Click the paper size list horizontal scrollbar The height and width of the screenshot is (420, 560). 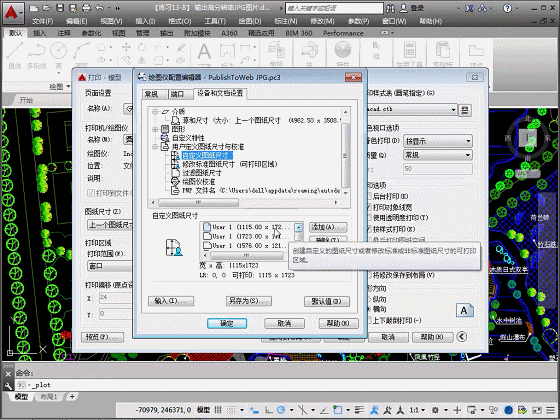coord(246,256)
